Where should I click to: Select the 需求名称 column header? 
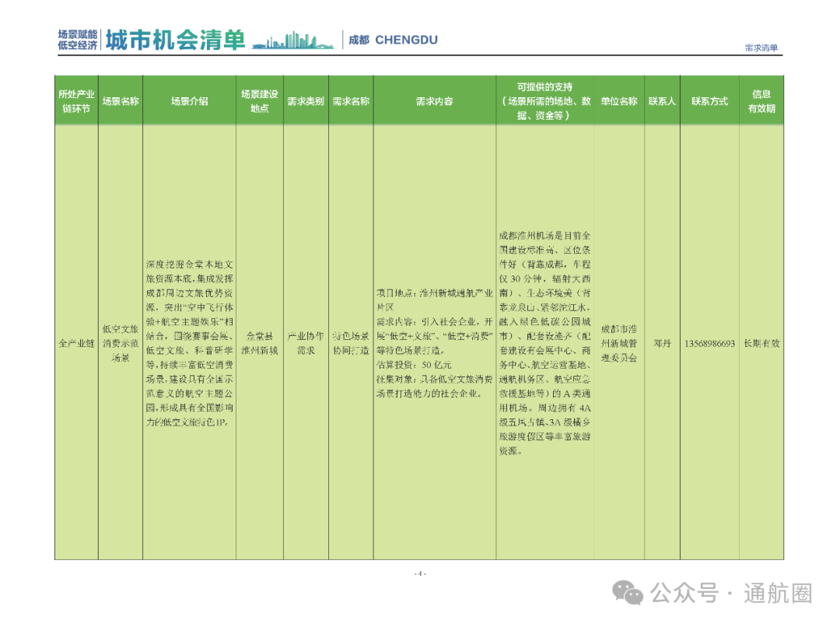[x=351, y=101]
